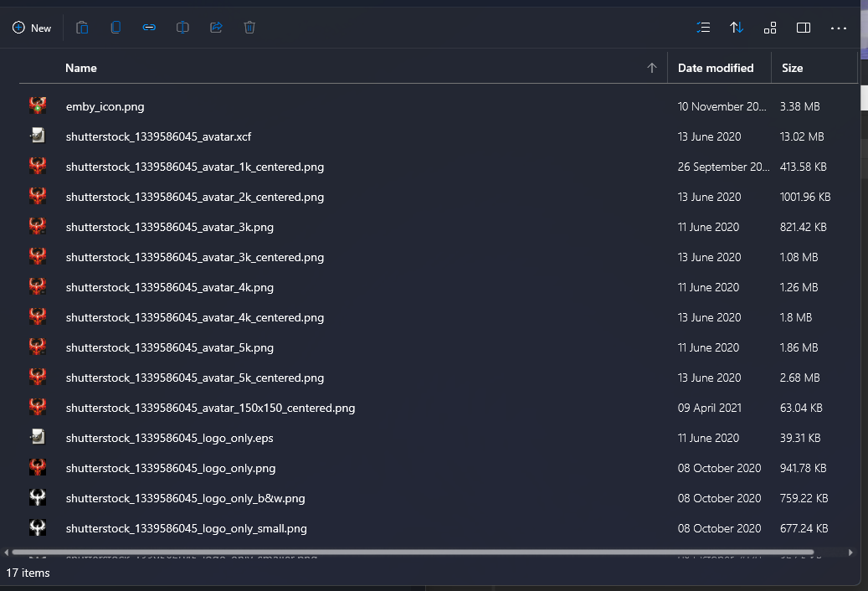Select logo_only_small.png file name
This screenshot has width=868, height=591.
point(187,529)
